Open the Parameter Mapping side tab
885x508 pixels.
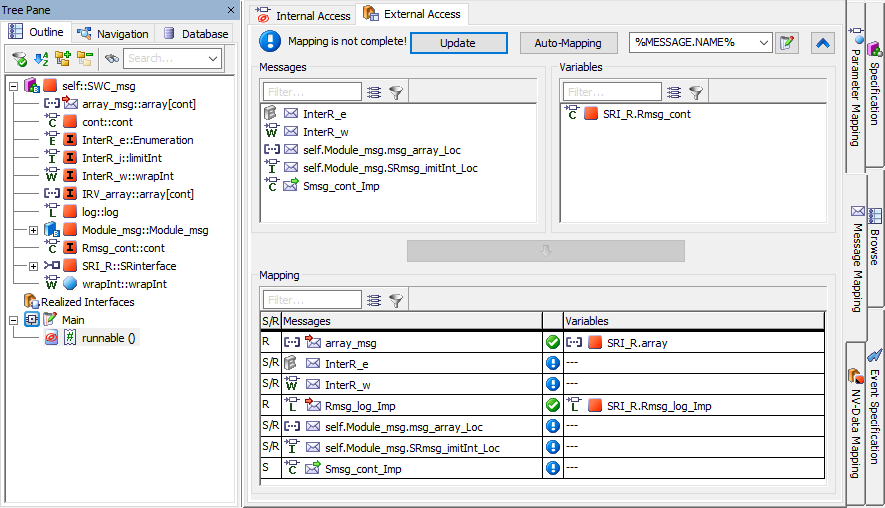[856, 87]
